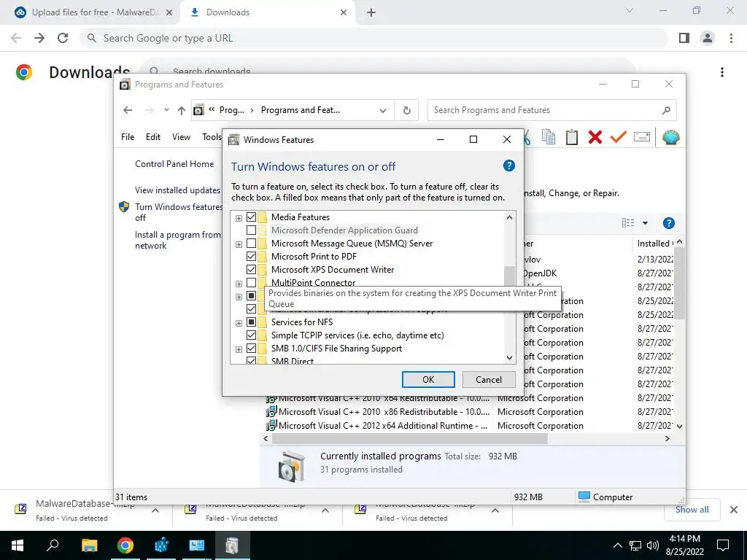Click the view options list icon
747x560 pixels.
click(628, 223)
